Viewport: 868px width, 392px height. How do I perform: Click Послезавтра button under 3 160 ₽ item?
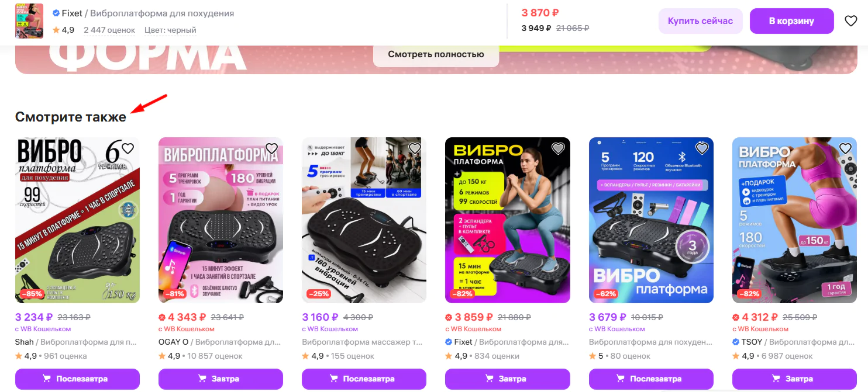(x=364, y=379)
